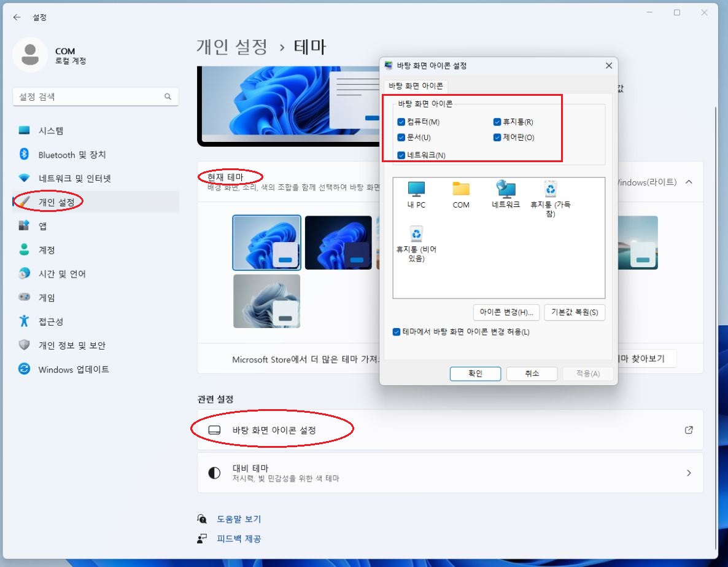This screenshot has width=728, height=567.
Task: Open 바탕 화면 아이콘 설정 external link
Action: tap(689, 430)
